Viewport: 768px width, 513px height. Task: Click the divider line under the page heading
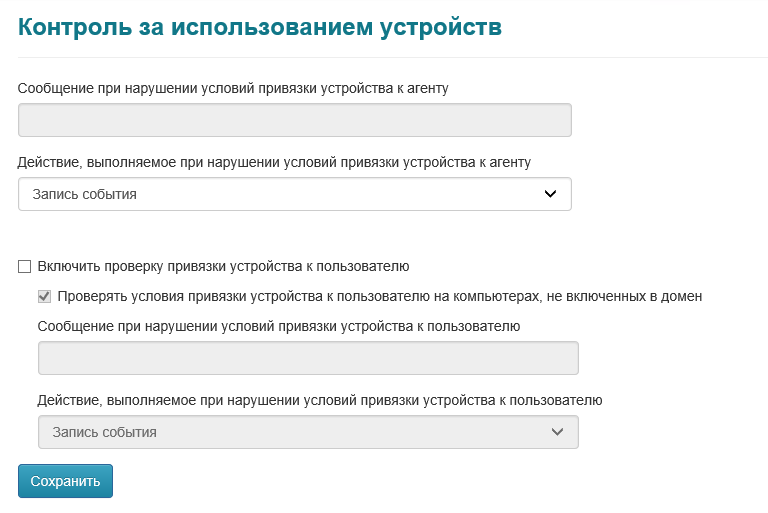pos(392,57)
